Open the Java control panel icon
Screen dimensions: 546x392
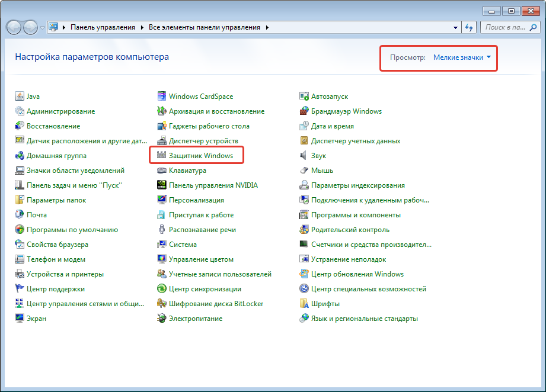tap(20, 97)
